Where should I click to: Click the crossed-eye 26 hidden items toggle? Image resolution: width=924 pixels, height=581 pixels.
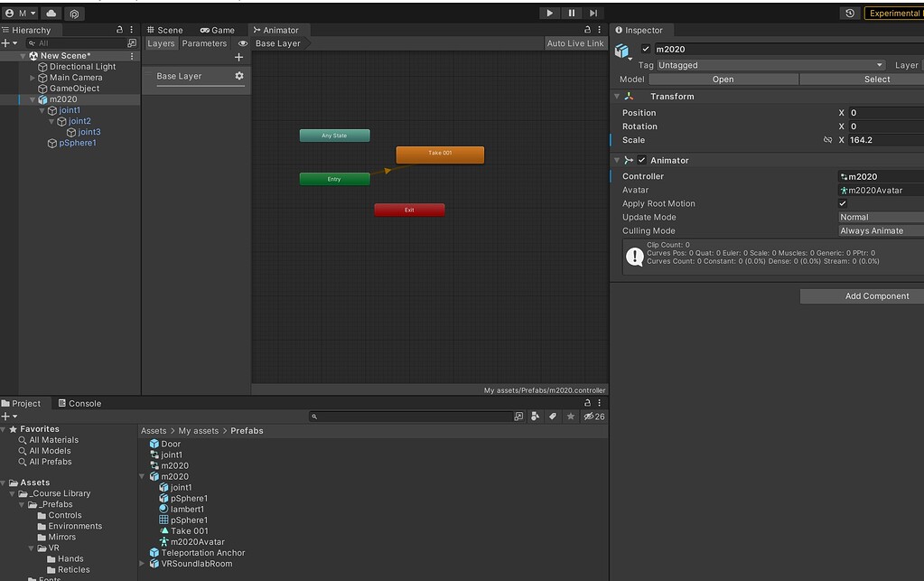point(589,416)
